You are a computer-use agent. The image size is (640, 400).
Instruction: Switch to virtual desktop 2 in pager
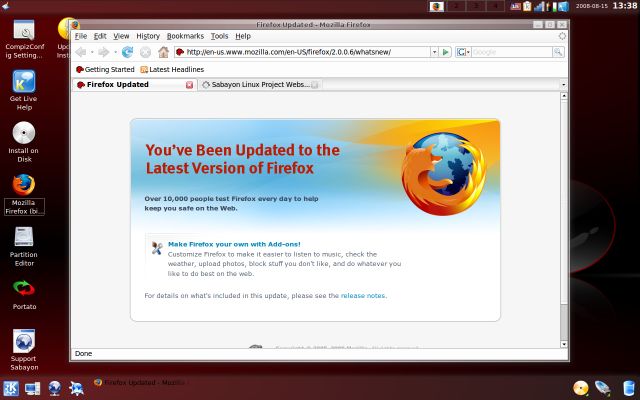pos(456,6)
